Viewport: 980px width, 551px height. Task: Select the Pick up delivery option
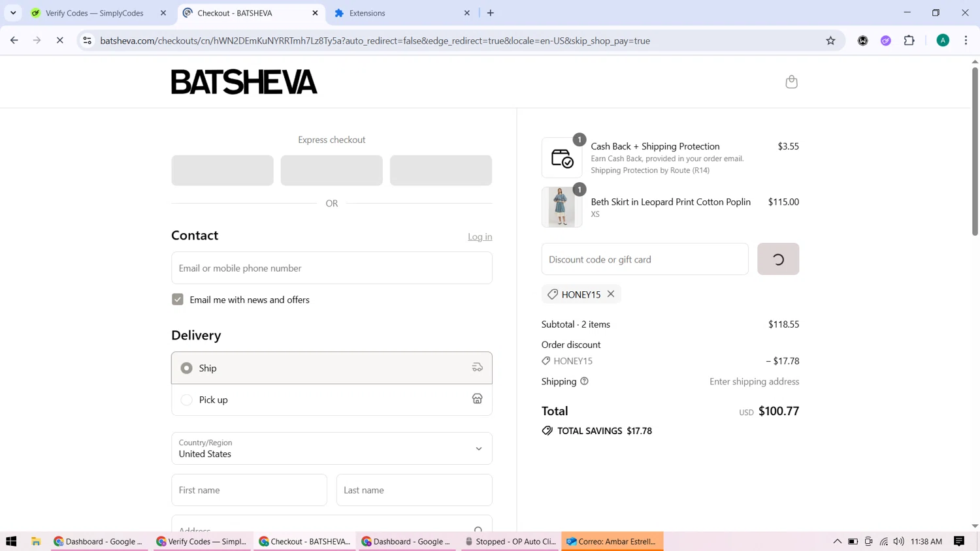[331, 400]
